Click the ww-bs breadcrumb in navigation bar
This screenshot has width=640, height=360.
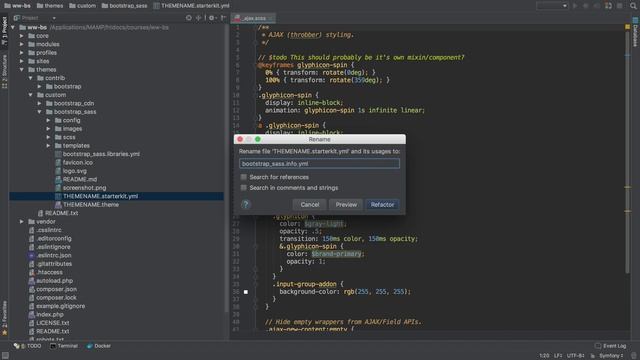[x=18, y=6]
